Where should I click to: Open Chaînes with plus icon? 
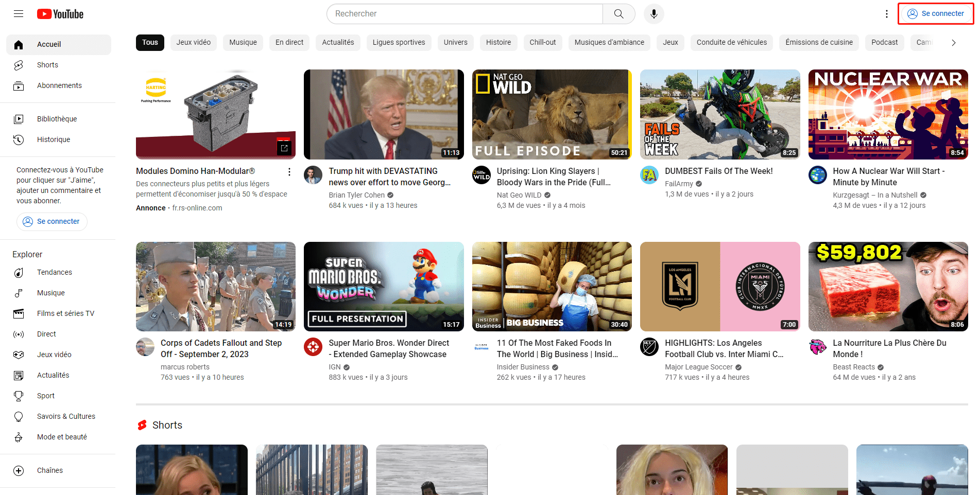[59, 471]
